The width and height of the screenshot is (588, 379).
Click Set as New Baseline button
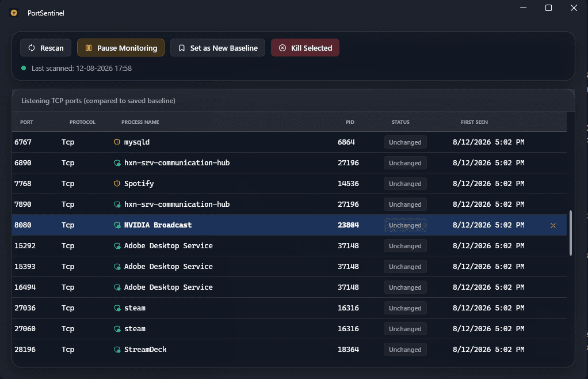217,48
